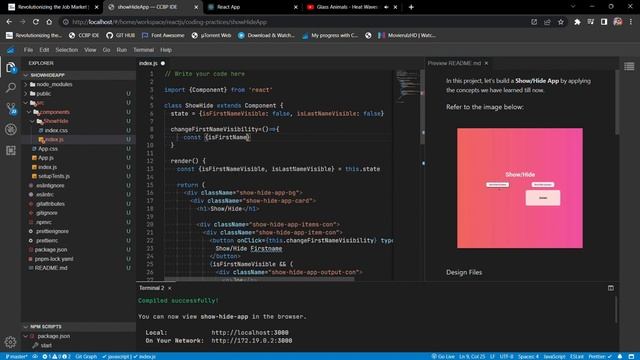Click the README preview vertical scrollbar
This screenshot has width=640, height=360.
click(x=616, y=102)
